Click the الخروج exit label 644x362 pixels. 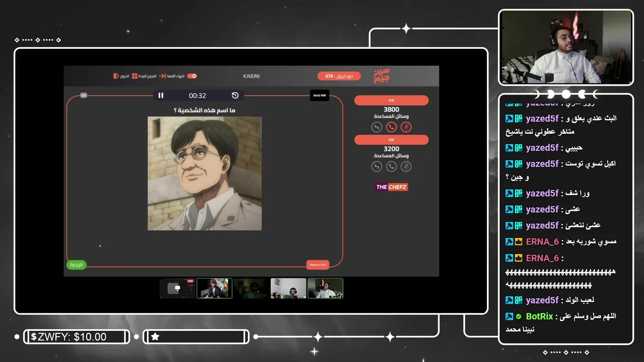coord(124,76)
